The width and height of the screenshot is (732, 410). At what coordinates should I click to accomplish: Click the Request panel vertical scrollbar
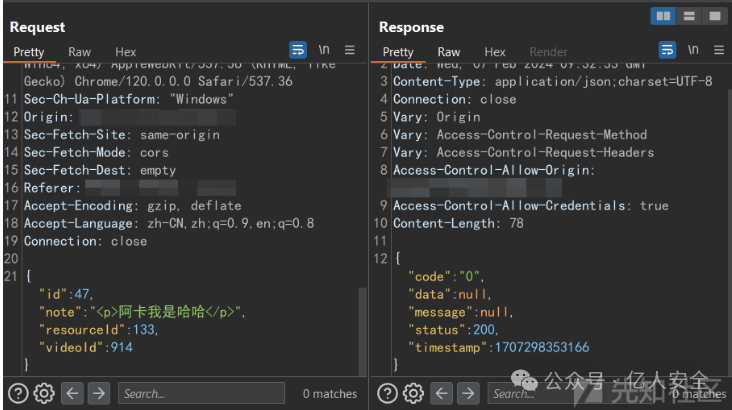[362, 330]
